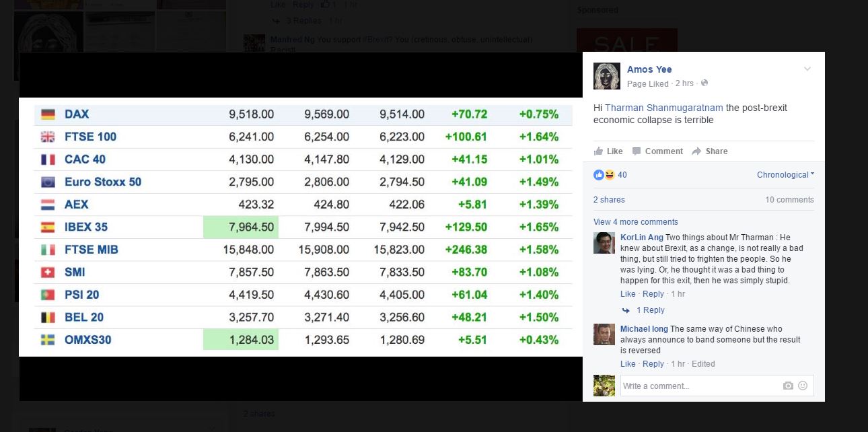
Task: Select the FTSE 100 index name
Action: pos(90,137)
